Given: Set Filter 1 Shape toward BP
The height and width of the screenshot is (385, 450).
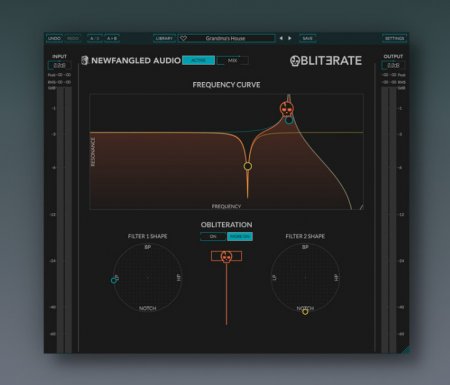Looking at the screenshot, I should click(148, 247).
